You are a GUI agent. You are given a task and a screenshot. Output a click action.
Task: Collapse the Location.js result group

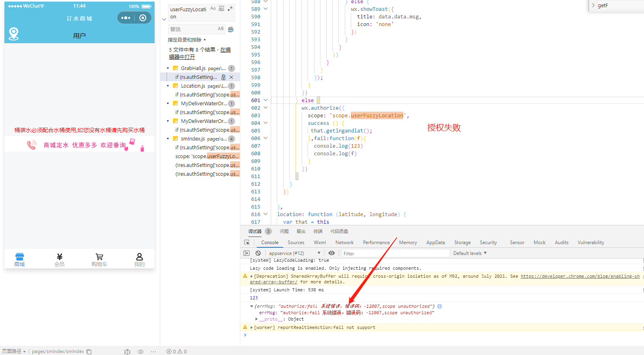pyautogui.click(x=168, y=86)
